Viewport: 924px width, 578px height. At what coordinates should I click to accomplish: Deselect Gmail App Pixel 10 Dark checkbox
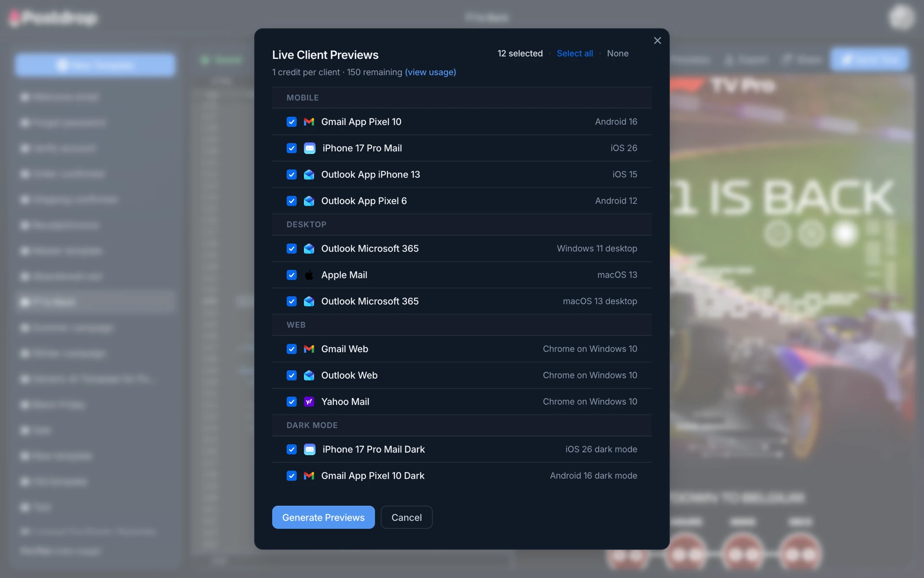pyautogui.click(x=292, y=476)
